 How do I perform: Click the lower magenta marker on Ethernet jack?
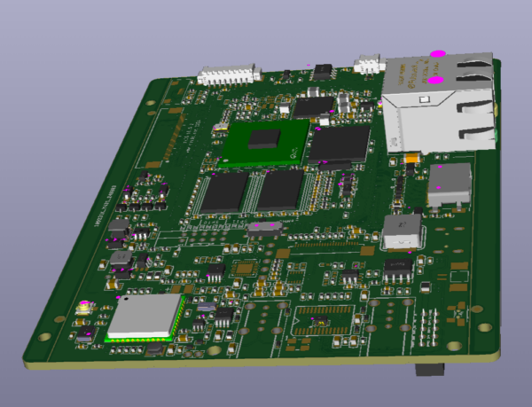(x=434, y=81)
